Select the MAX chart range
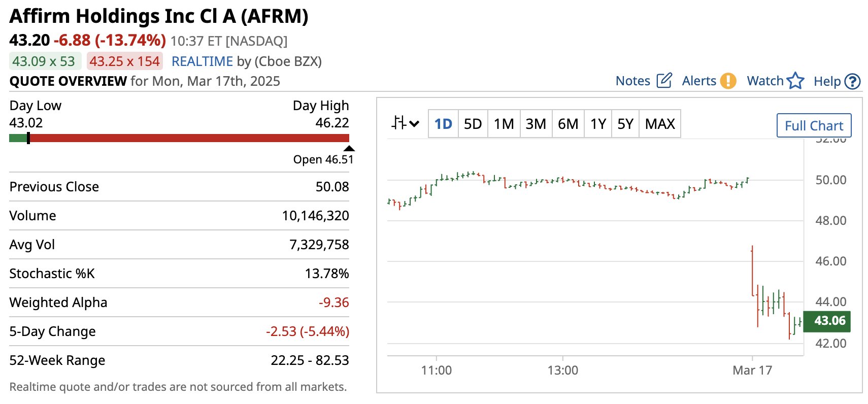This screenshot has height=404, width=868. [x=659, y=124]
